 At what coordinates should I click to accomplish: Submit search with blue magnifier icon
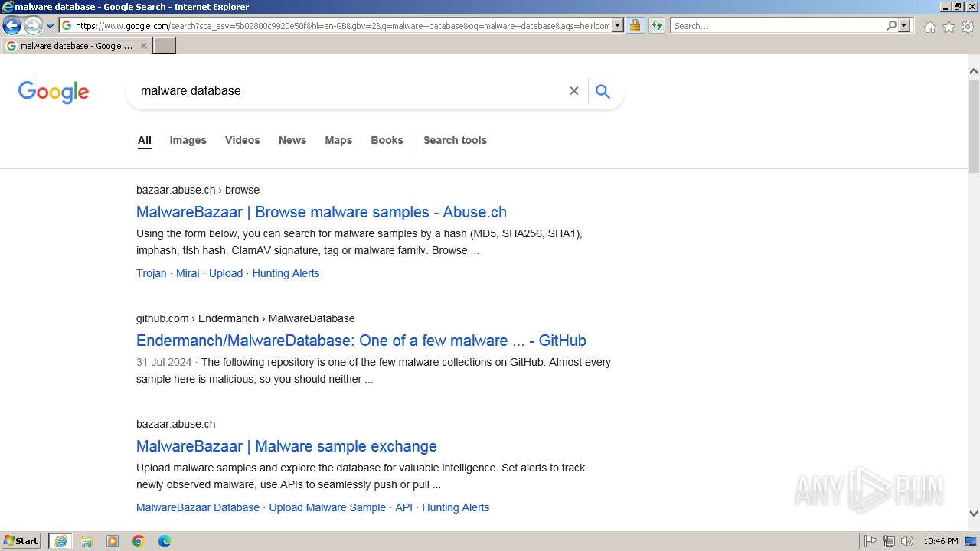pyautogui.click(x=603, y=92)
